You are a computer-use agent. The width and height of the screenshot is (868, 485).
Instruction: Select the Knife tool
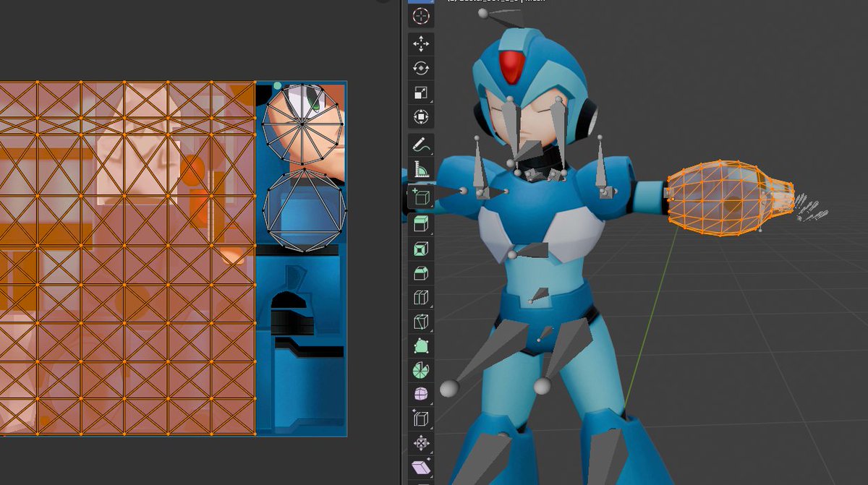[421, 322]
